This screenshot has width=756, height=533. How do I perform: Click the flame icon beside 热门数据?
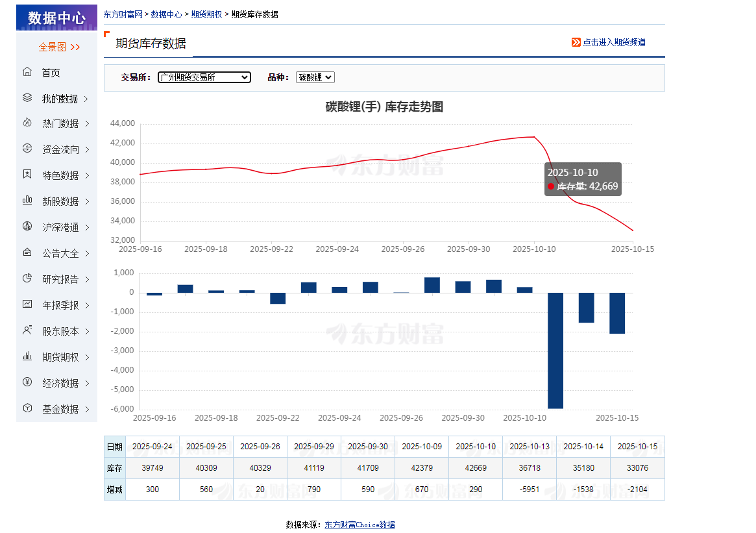pos(27,123)
